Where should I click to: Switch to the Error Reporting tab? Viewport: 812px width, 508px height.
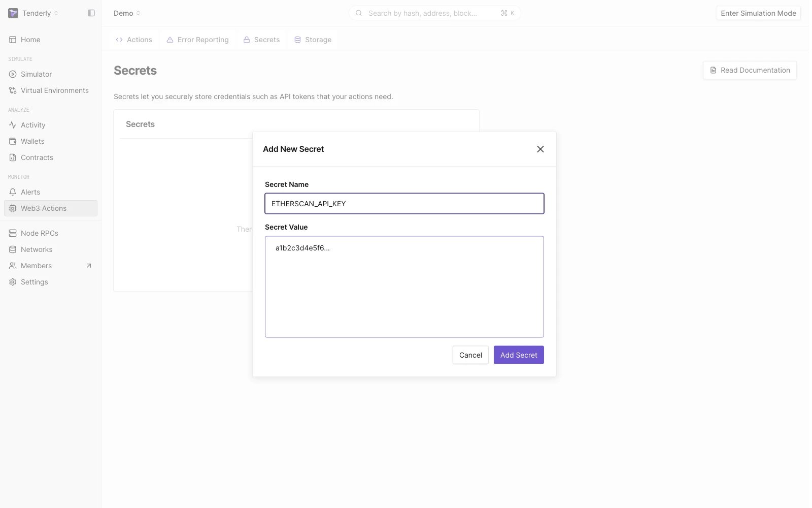point(197,40)
